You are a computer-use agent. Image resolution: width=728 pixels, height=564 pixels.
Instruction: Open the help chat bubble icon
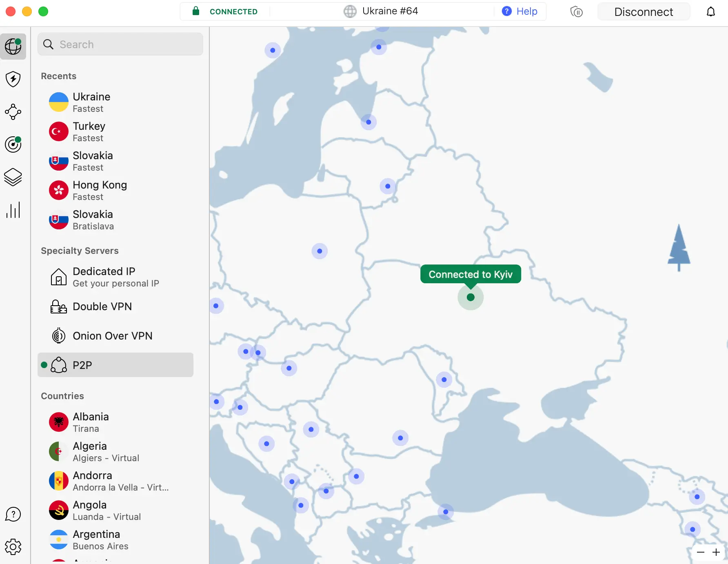pyautogui.click(x=13, y=514)
